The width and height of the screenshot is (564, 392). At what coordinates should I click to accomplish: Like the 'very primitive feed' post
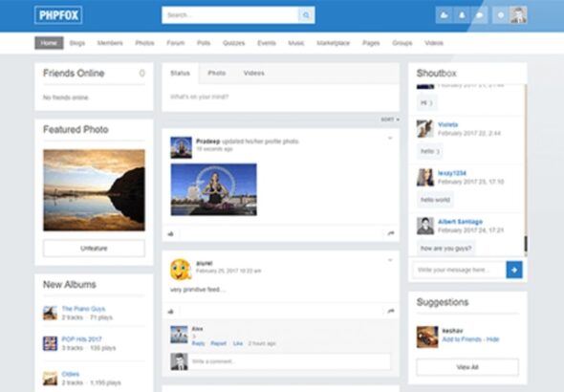[x=171, y=311]
